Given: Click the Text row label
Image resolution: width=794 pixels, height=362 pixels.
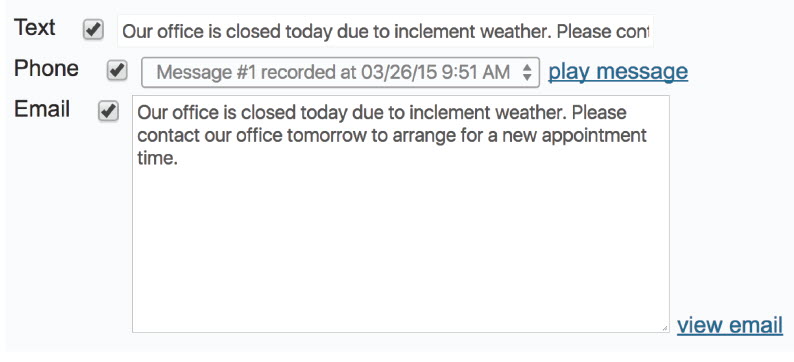Looking at the screenshot, I should click(x=34, y=27).
